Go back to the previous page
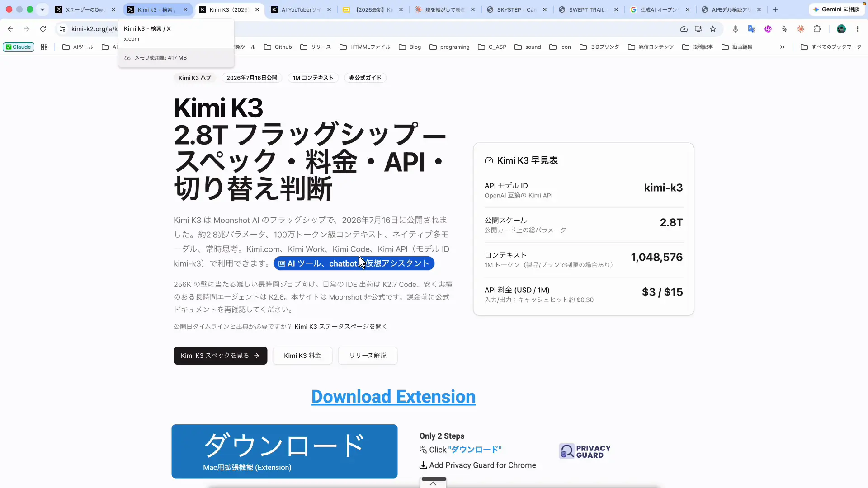Viewport: 868px width, 488px height. click(10, 29)
